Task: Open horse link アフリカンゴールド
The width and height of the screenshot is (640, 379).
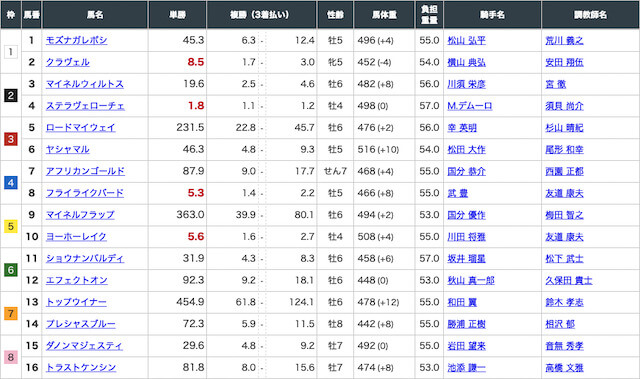Action: [x=85, y=171]
